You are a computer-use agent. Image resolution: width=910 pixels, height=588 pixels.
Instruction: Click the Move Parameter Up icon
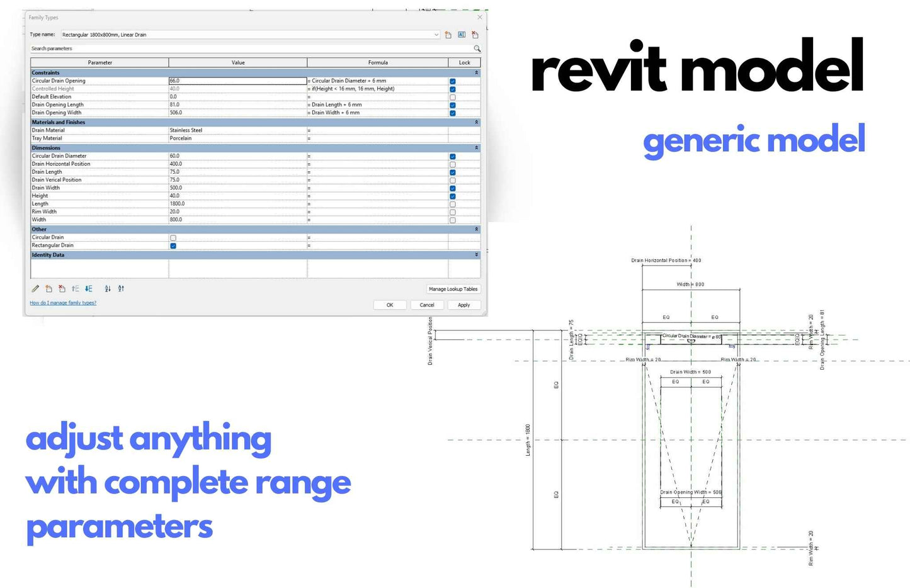[75, 289]
